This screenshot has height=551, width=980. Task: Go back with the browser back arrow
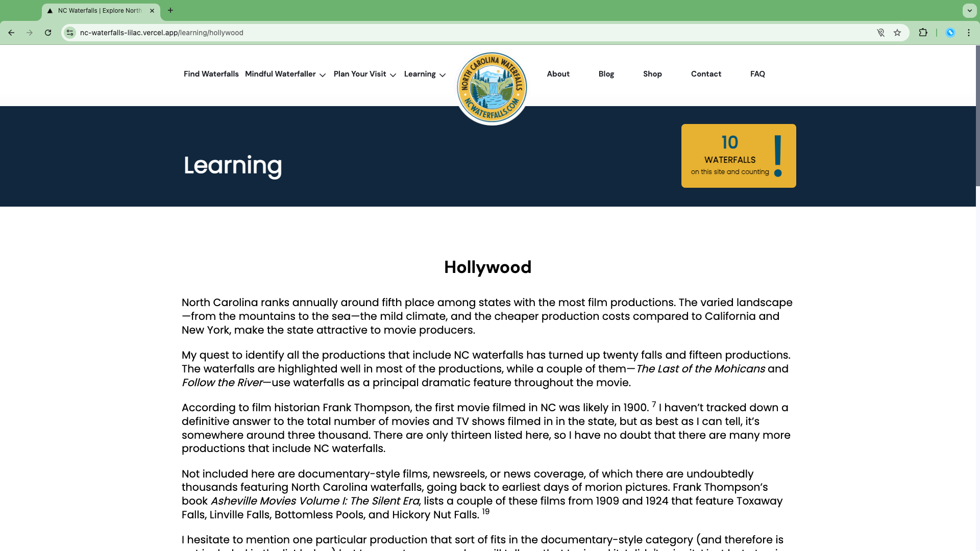11,33
